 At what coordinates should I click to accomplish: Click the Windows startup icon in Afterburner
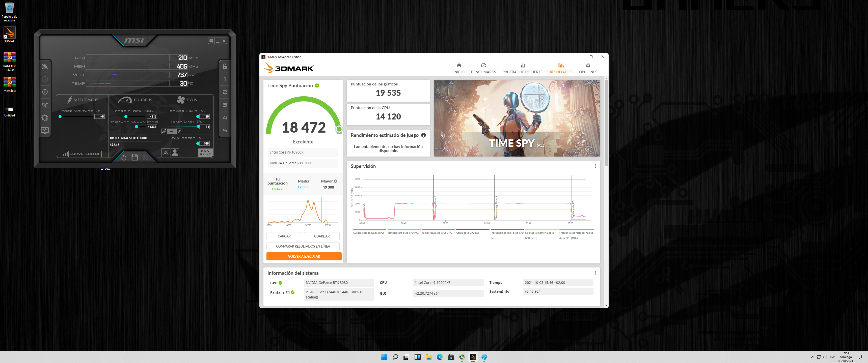pos(211,41)
